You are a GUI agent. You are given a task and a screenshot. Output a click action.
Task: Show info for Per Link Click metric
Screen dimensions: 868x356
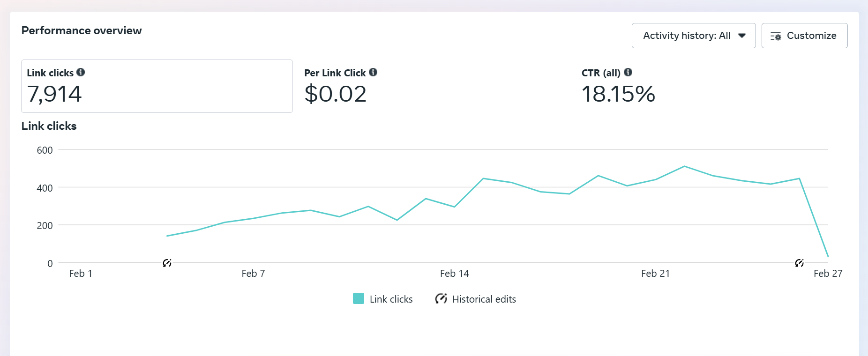point(373,72)
